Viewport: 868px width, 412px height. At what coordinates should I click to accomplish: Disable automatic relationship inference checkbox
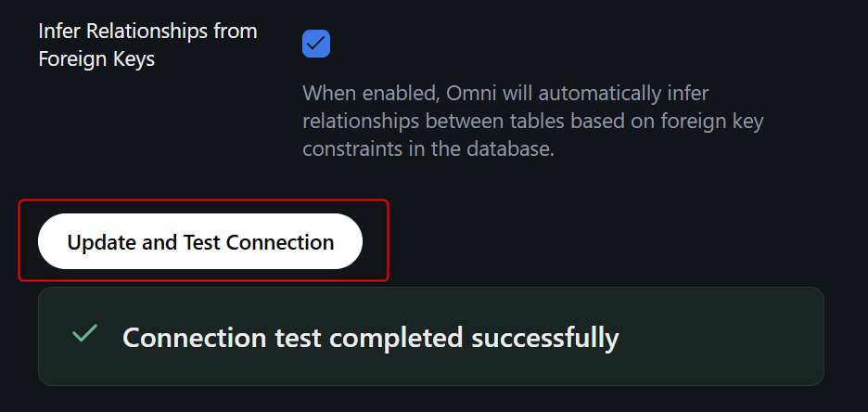click(x=316, y=44)
